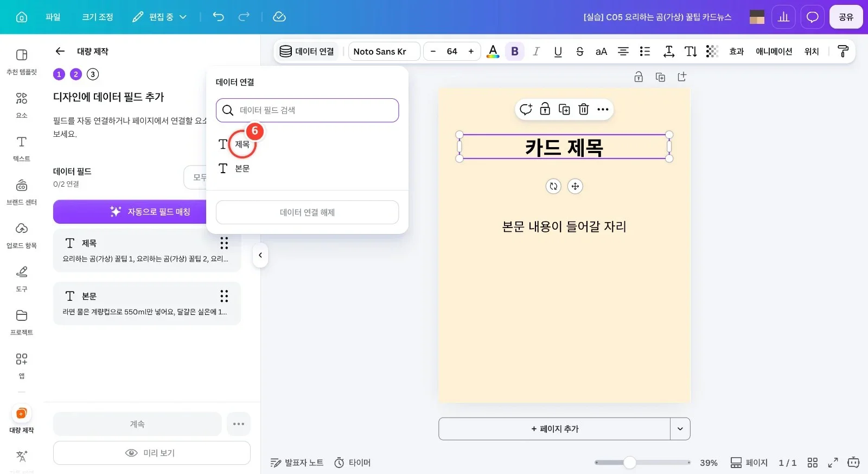The height and width of the screenshot is (474, 868).
Task: Delete selected element with trash icon
Action: pyautogui.click(x=584, y=109)
